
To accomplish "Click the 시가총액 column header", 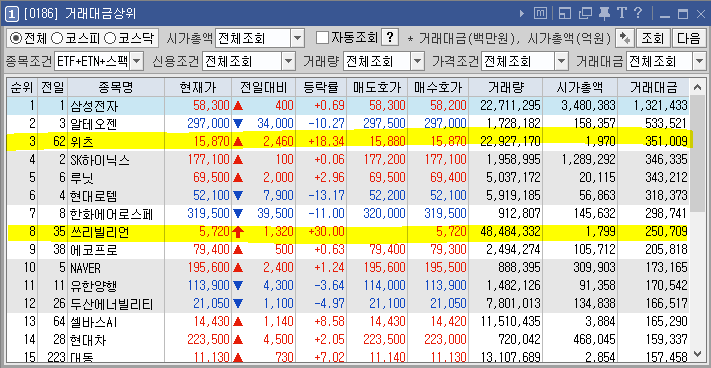I will click(x=580, y=87).
